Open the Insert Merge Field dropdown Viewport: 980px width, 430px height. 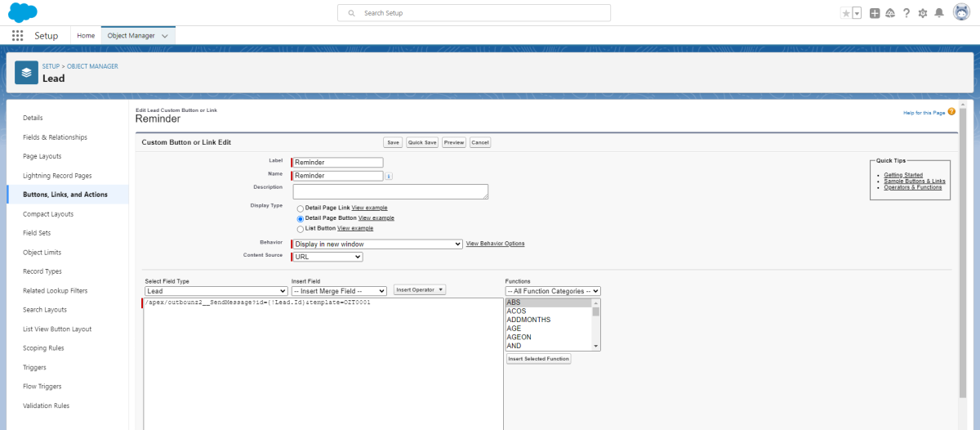point(339,291)
